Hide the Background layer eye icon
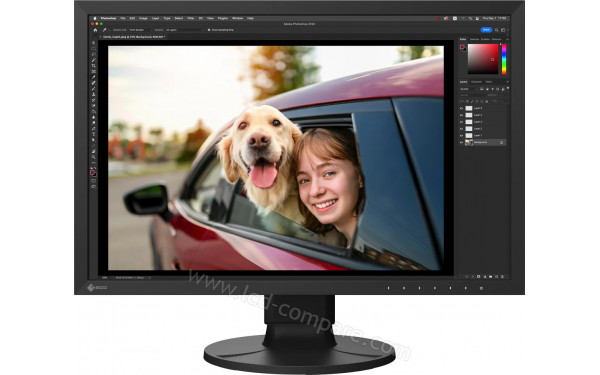 461,142
